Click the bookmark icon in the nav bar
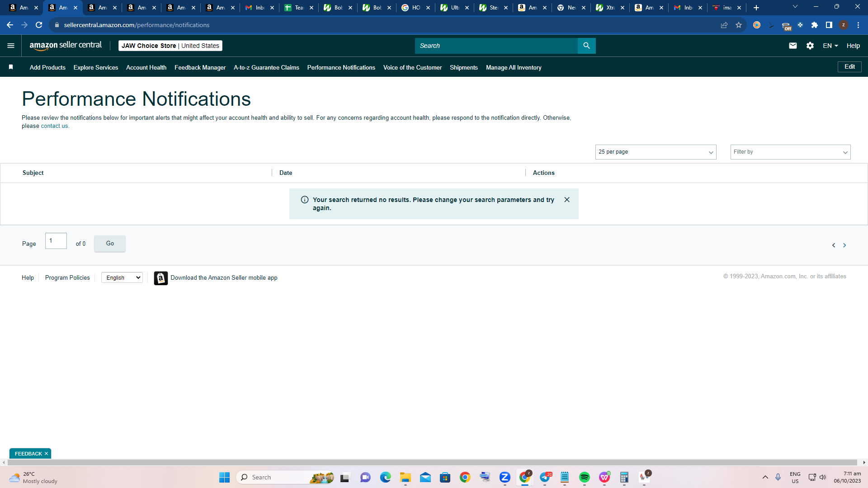The height and width of the screenshot is (488, 868). pos(11,67)
